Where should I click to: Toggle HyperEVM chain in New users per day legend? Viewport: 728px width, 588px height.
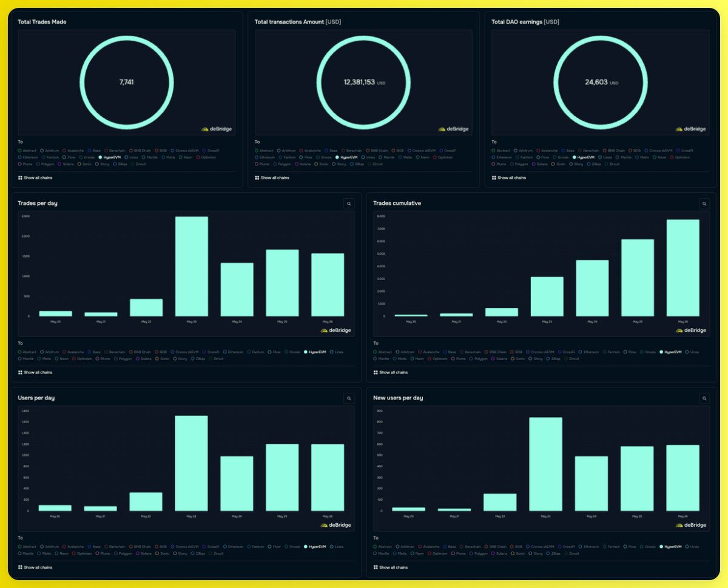[670, 547]
